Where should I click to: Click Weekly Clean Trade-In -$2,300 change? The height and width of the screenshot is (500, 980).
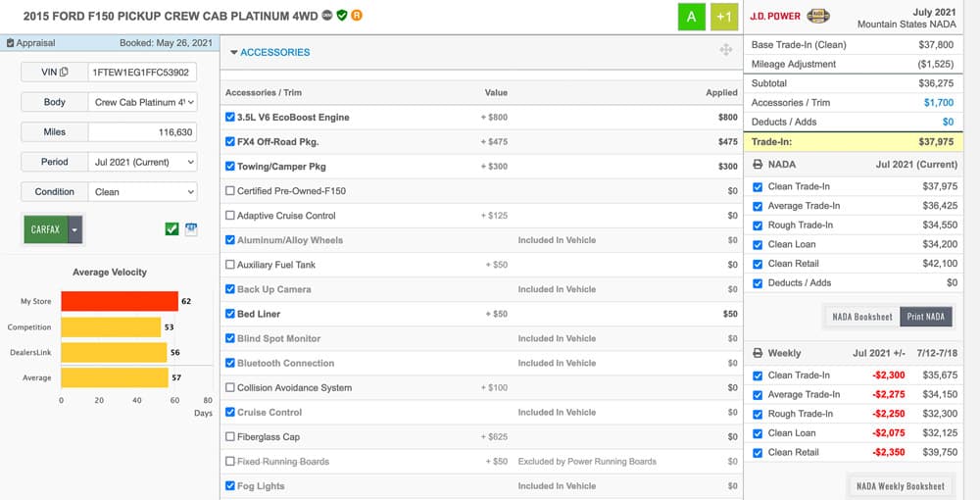[889, 375]
